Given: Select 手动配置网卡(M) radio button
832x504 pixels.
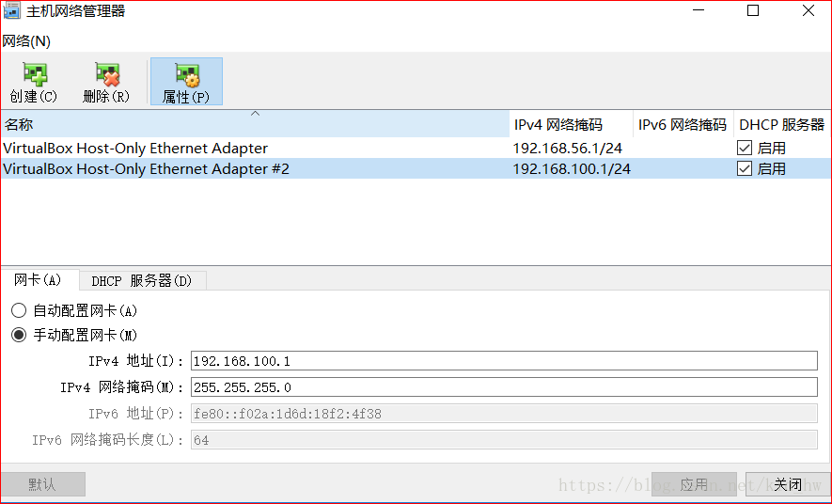Looking at the screenshot, I should (x=19, y=335).
